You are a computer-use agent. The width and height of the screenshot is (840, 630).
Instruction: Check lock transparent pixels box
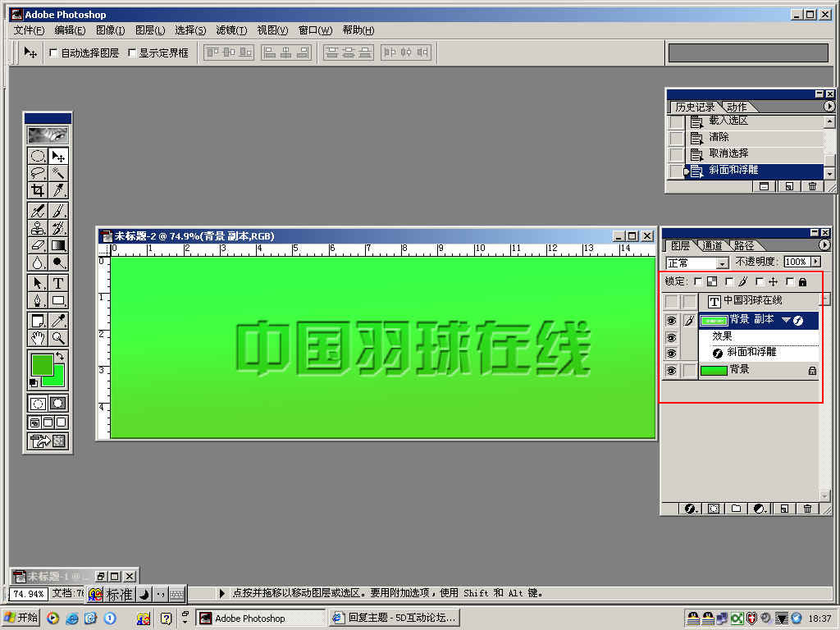pyautogui.click(x=697, y=281)
